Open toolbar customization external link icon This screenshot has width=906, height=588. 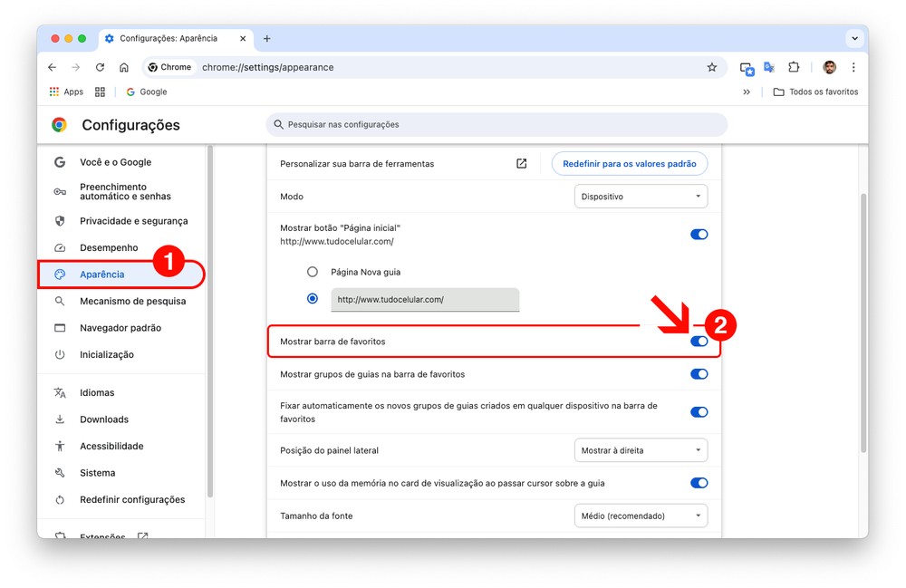[x=521, y=164]
